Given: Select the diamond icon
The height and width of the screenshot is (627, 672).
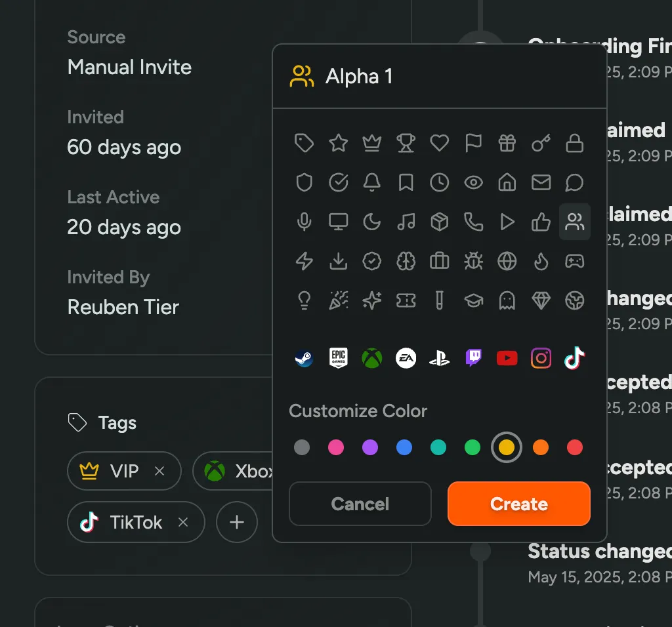Looking at the screenshot, I should (x=540, y=300).
